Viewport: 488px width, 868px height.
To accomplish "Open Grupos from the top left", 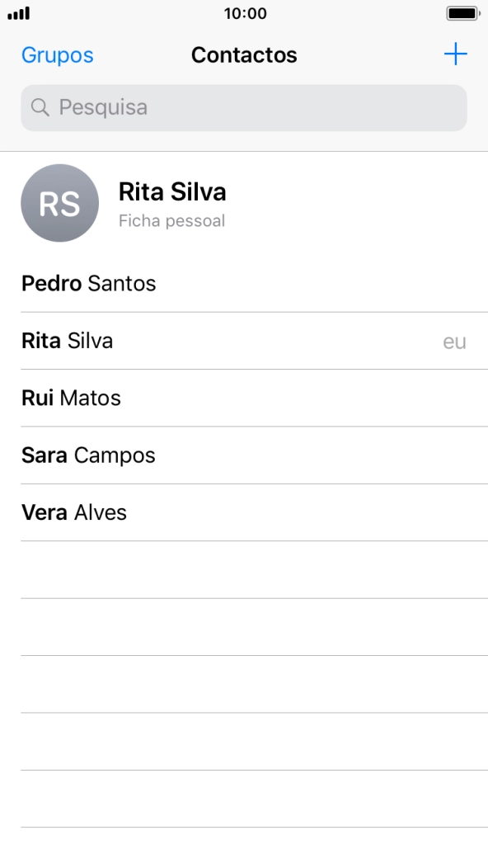I will pos(57,55).
